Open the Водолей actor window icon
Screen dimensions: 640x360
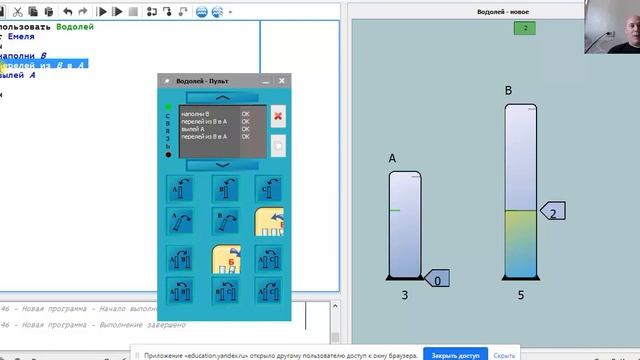[202, 12]
